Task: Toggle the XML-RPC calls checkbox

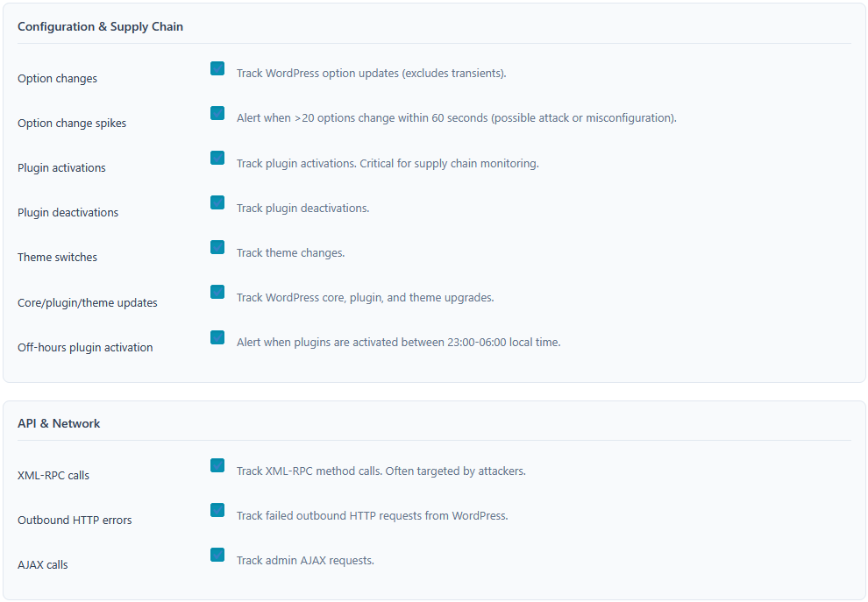Action: (x=217, y=465)
